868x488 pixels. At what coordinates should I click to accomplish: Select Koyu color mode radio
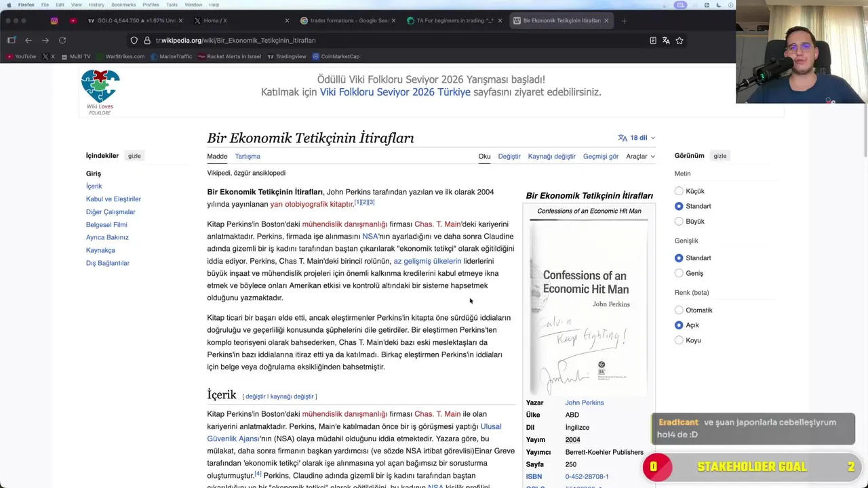[679, 340]
